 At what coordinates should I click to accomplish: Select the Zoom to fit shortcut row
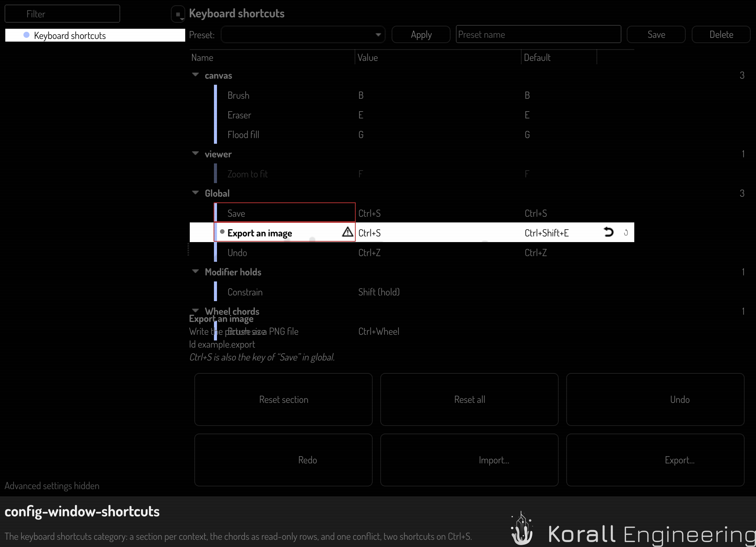(x=412, y=174)
